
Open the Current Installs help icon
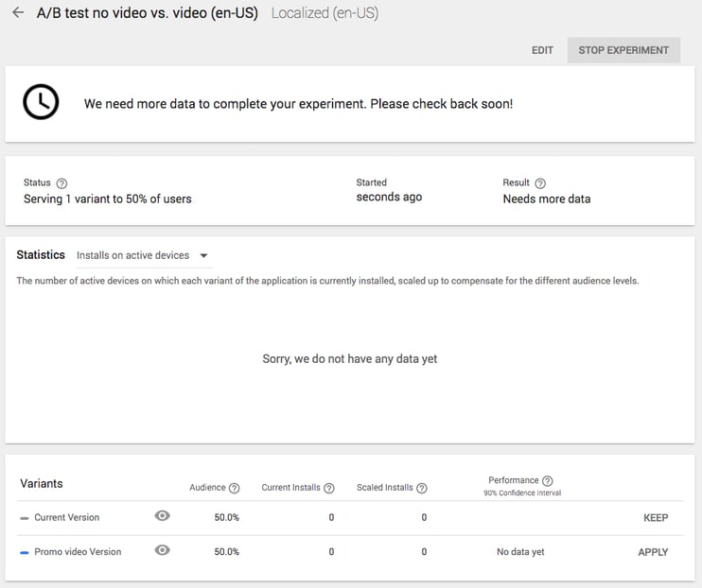pyautogui.click(x=329, y=488)
